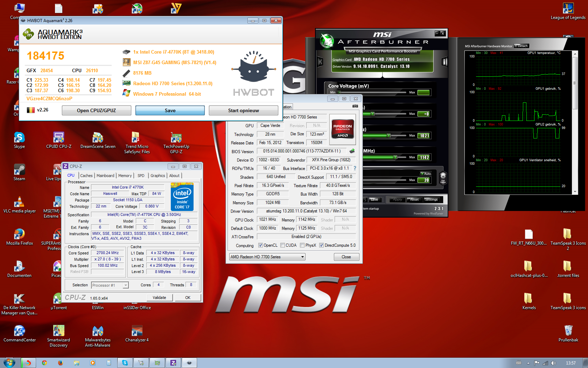Click Validate button in CPU-Z
This screenshot has width=588, height=368.
(x=159, y=298)
